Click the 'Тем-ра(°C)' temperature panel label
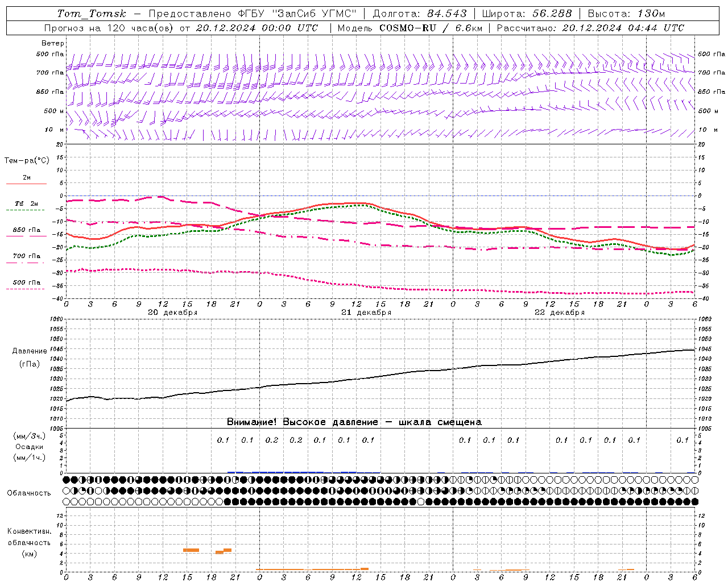728x582 pixels. pos(27,161)
